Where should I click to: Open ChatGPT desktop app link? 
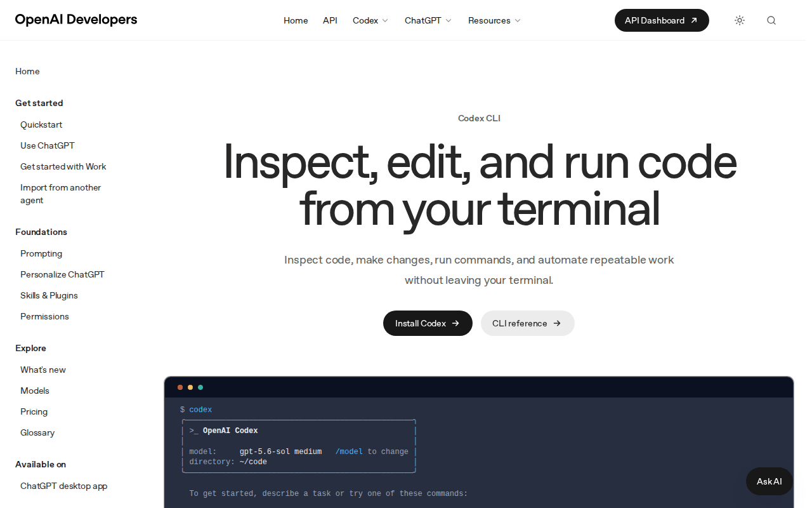pyautogui.click(x=63, y=486)
